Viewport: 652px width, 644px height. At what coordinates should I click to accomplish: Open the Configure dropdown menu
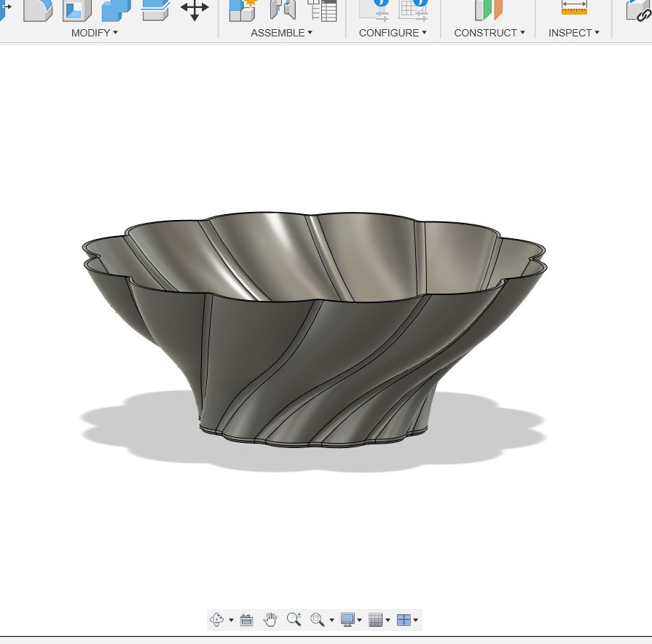pos(393,33)
